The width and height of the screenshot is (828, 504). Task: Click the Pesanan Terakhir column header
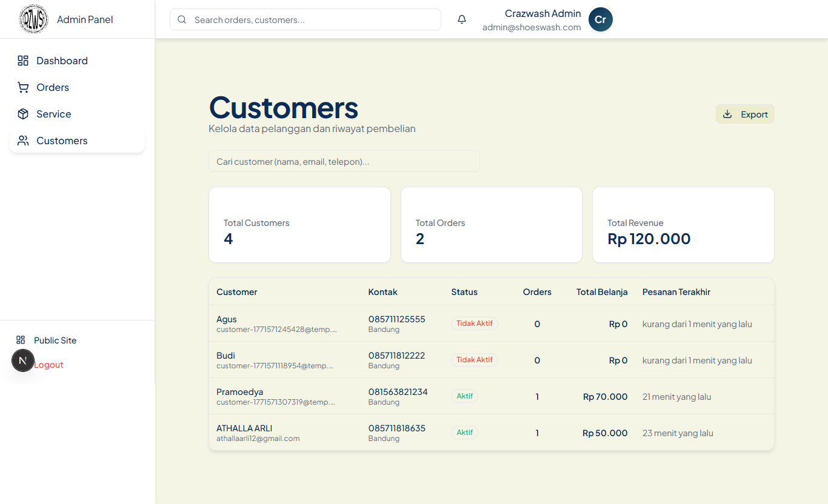point(676,292)
